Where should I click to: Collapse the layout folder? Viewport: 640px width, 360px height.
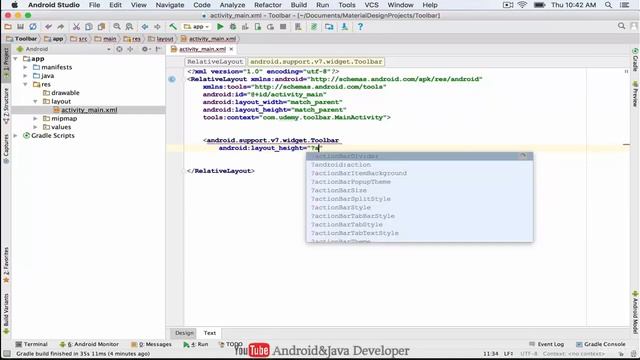[x=36, y=101]
